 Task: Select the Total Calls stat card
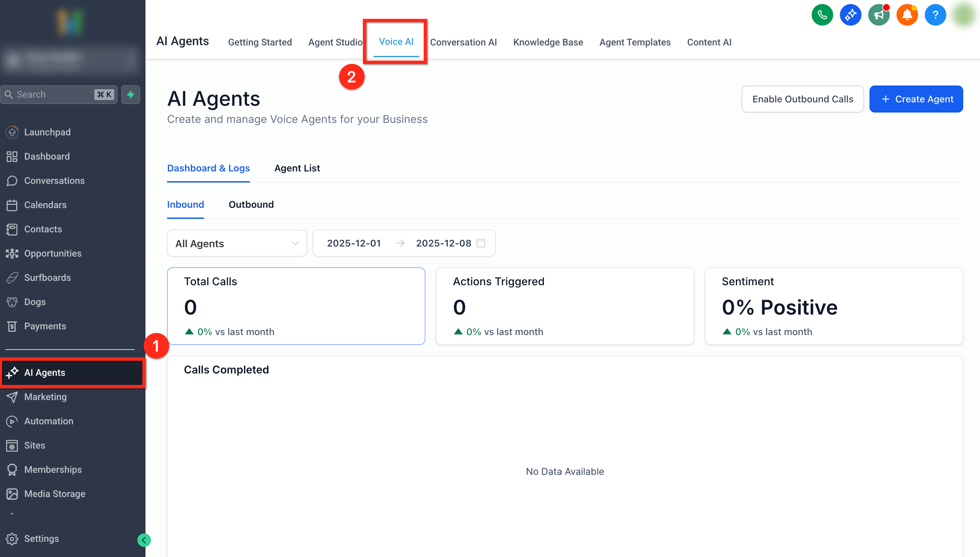coord(296,306)
